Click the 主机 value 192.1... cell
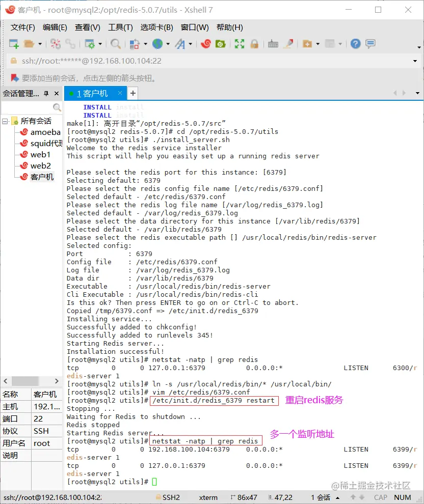Screen dimensions: 424x504 click(x=47, y=407)
